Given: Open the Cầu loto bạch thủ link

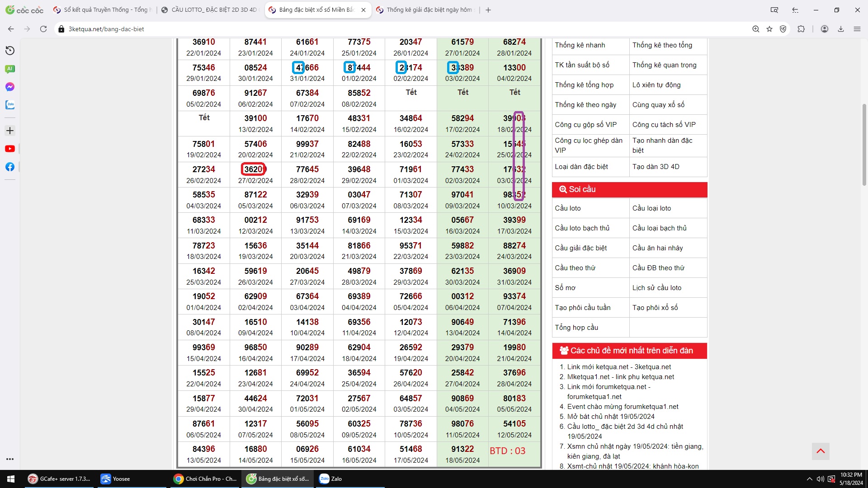Looking at the screenshot, I should (x=582, y=228).
